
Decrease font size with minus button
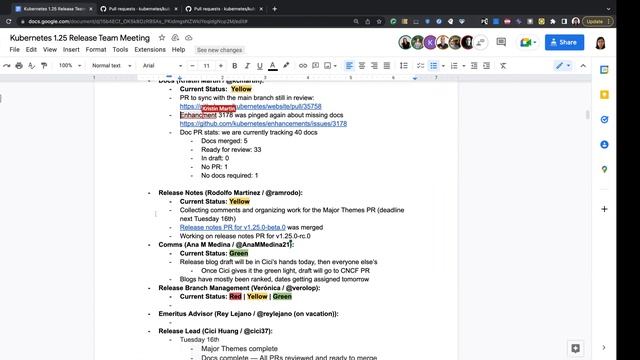[192, 66]
